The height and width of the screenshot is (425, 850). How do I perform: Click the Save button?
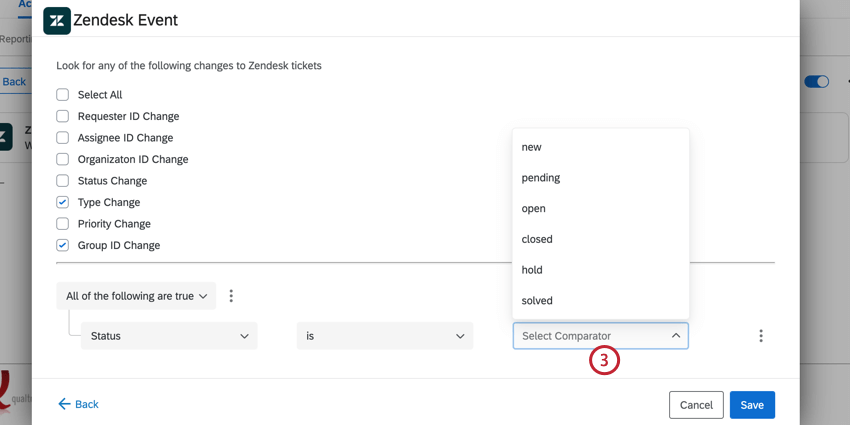point(752,405)
